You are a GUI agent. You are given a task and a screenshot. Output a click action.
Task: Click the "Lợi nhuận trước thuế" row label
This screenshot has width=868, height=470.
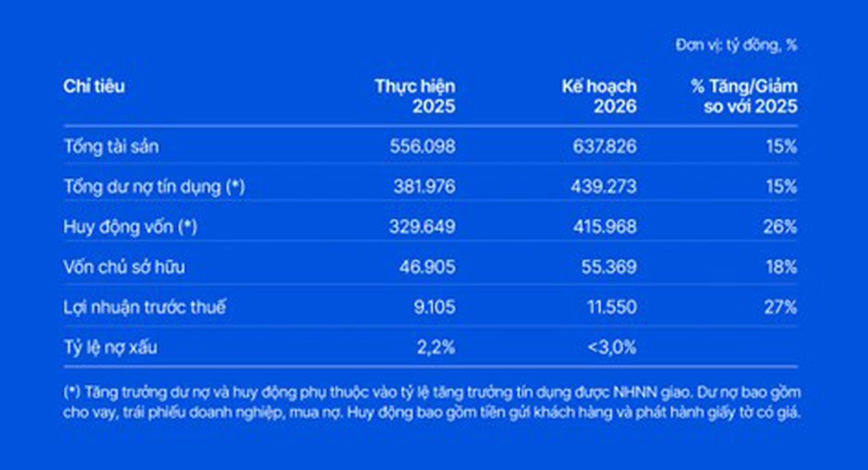pyautogui.click(x=144, y=307)
